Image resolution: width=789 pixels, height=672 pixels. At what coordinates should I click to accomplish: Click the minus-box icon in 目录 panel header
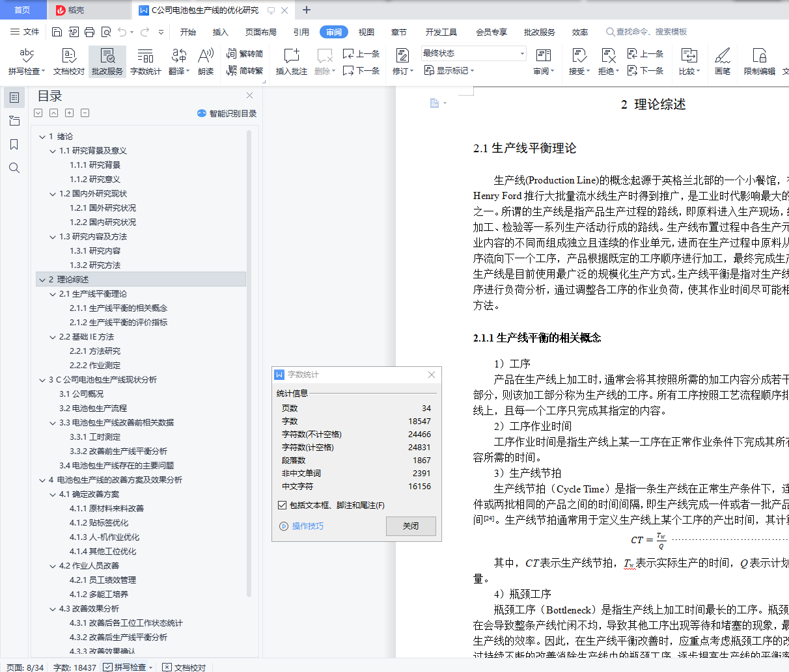click(85, 113)
